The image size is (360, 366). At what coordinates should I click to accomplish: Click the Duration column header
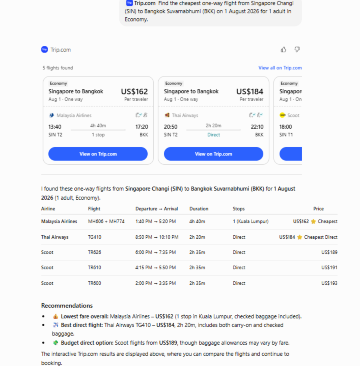199,209
